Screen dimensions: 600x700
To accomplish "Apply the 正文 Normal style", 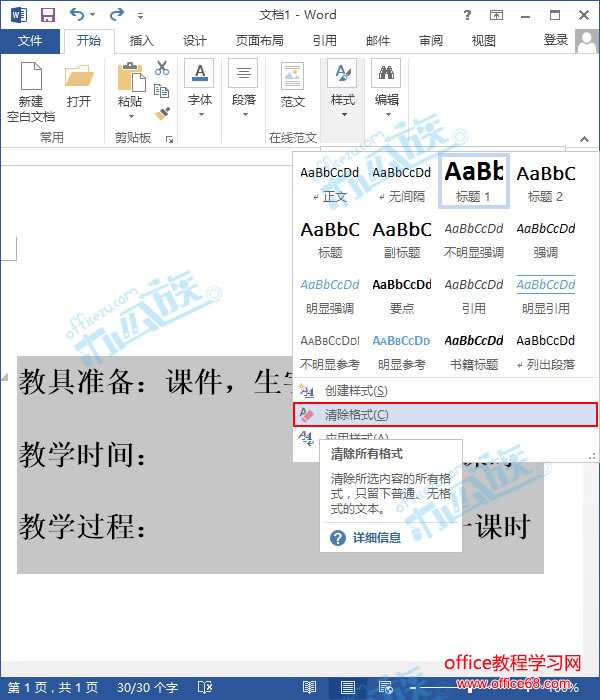I will click(329, 183).
